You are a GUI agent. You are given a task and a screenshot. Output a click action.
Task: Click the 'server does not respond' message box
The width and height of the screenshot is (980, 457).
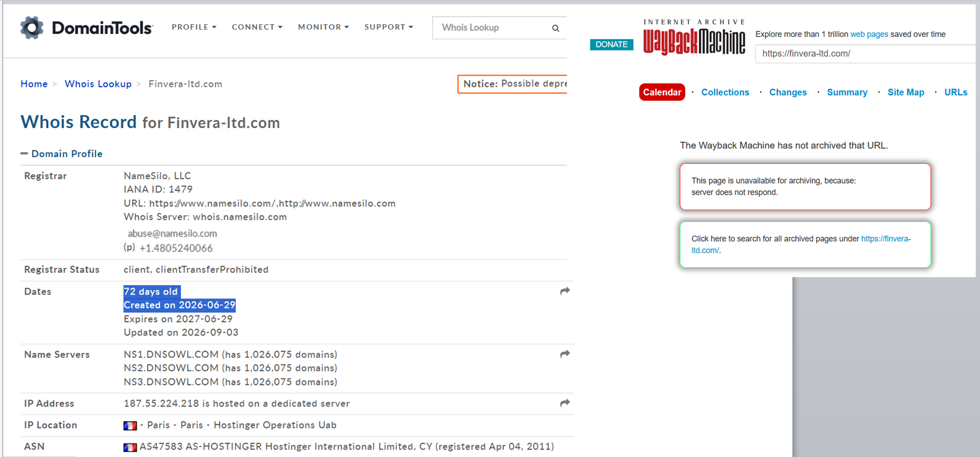[805, 187]
